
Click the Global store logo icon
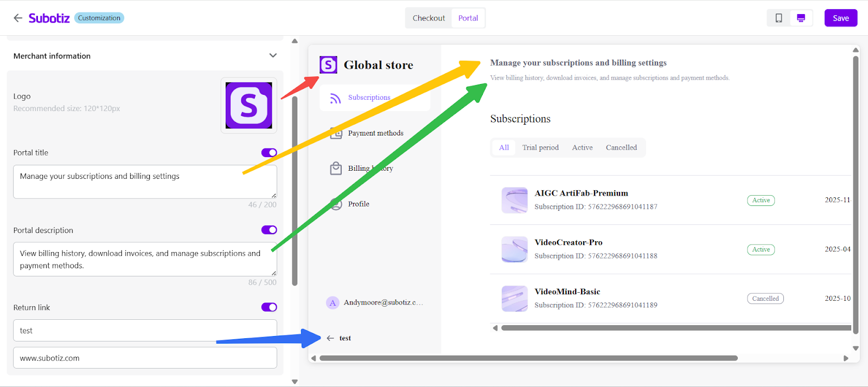(328, 65)
